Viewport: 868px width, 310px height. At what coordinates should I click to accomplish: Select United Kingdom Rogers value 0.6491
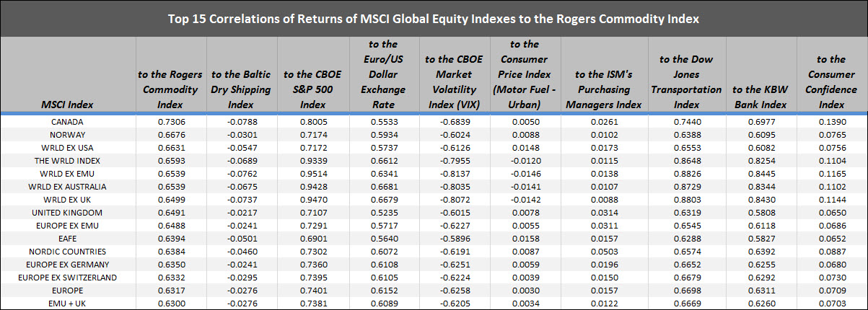170,213
